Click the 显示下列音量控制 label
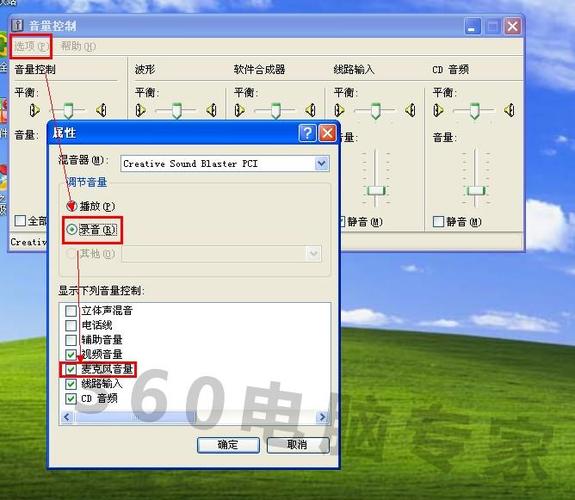Screen dimensions: 575x500 (x=101, y=291)
